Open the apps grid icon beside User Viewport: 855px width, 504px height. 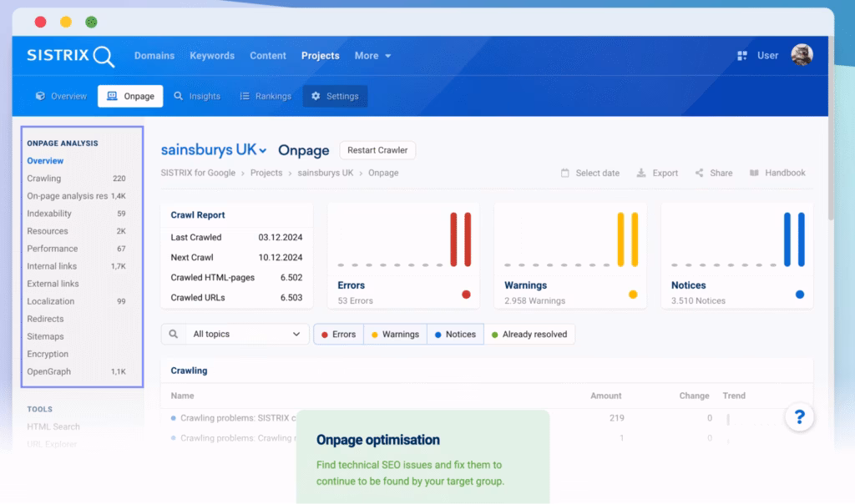[x=742, y=56]
